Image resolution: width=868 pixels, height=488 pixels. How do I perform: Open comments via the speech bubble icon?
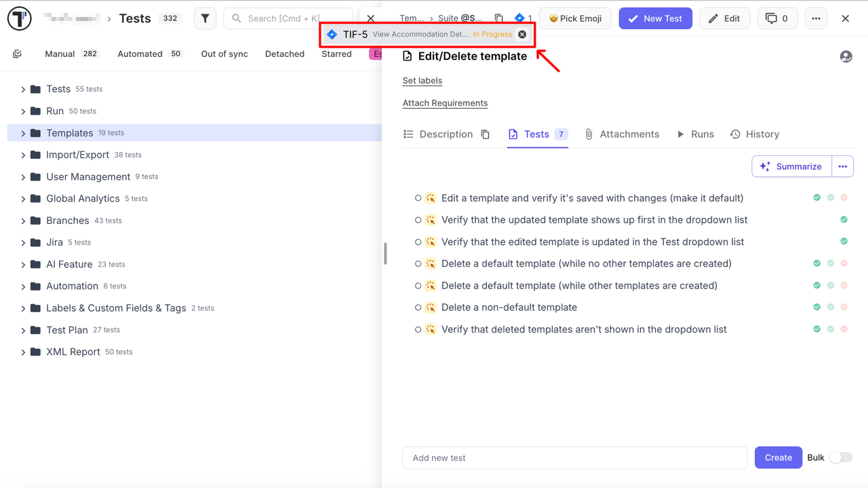[777, 18]
